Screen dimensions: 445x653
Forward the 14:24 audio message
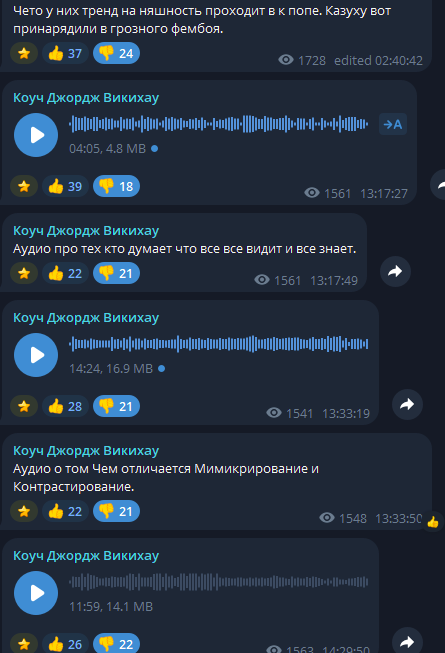pyautogui.click(x=407, y=404)
